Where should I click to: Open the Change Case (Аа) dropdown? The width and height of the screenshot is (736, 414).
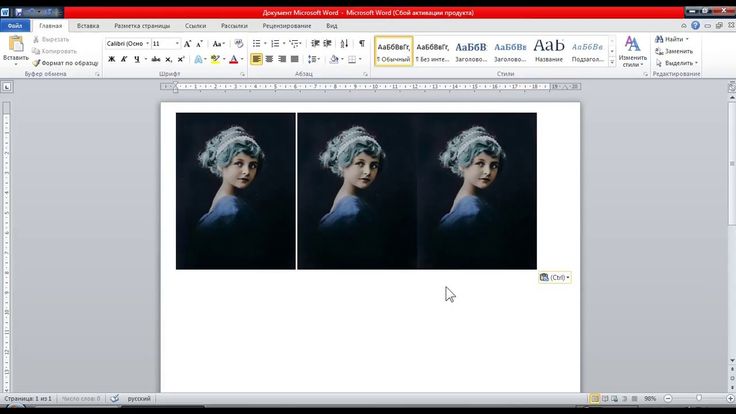(218, 44)
